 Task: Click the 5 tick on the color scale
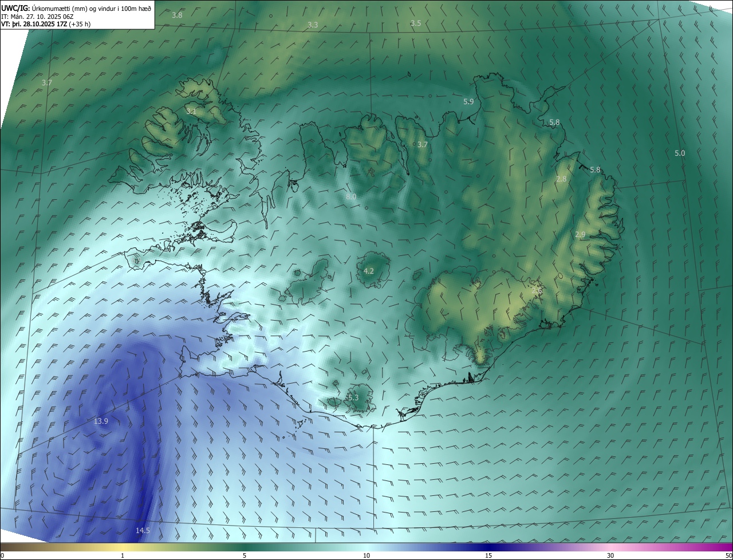point(245,555)
